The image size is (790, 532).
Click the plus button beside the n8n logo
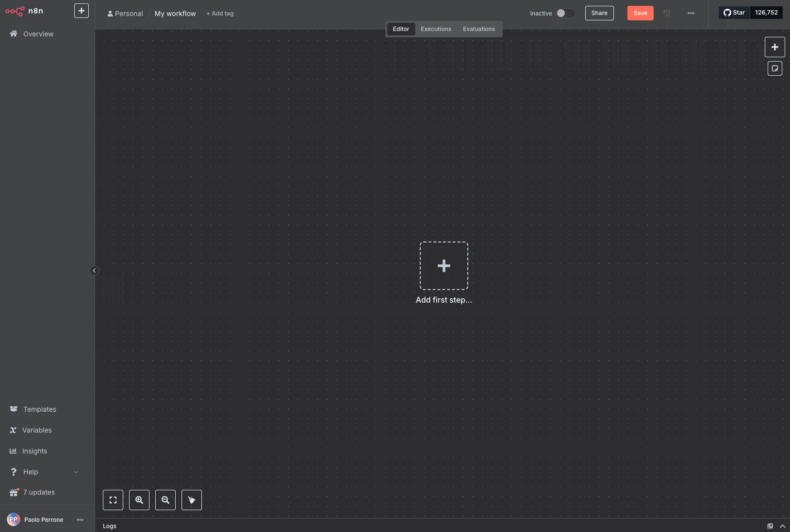(82, 11)
